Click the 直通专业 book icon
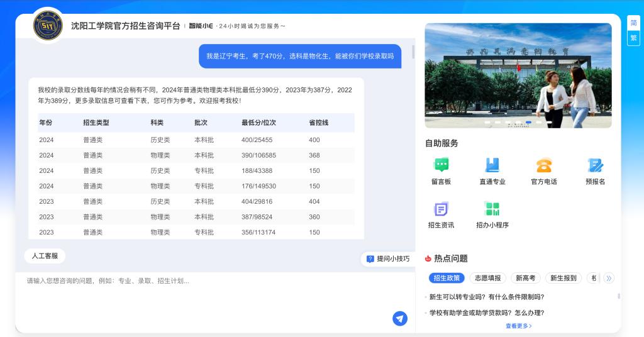The width and height of the screenshot is (644, 337). pos(492,165)
